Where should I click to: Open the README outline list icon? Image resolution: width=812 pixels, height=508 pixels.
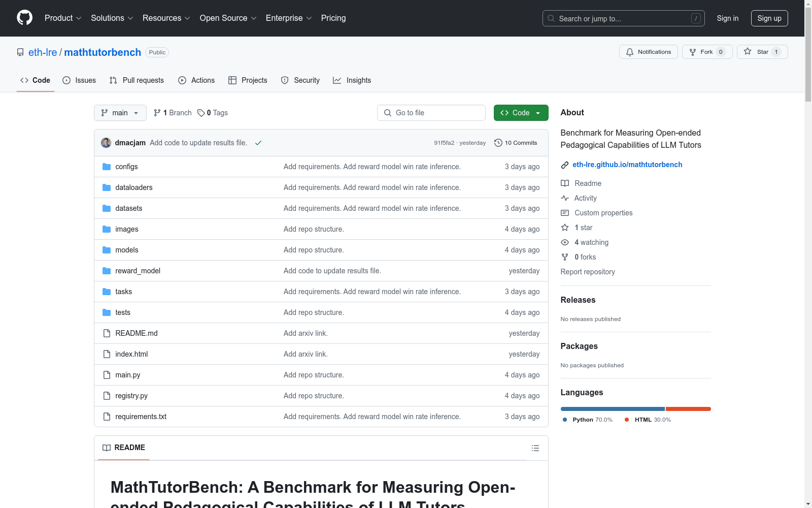pos(535,448)
